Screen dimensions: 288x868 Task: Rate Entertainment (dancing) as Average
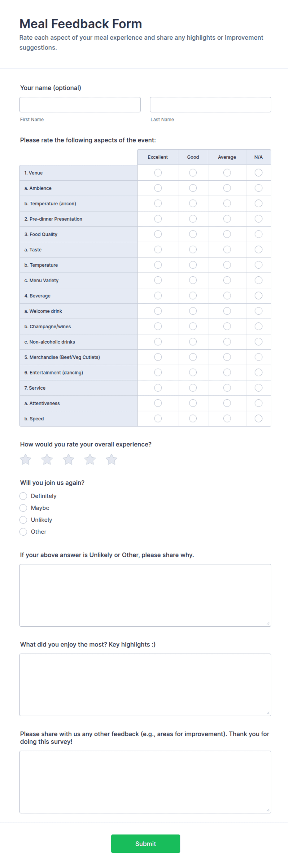(227, 372)
